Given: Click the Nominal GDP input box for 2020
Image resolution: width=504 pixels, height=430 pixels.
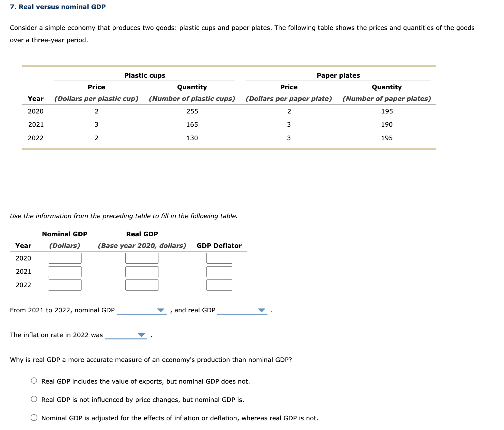Looking at the screenshot, I should (64, 258).
